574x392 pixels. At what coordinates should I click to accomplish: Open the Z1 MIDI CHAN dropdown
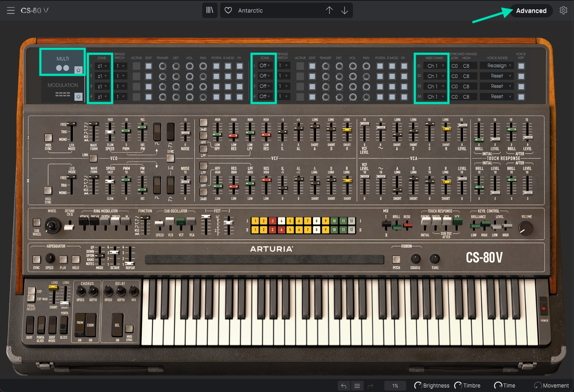[434, 65]
